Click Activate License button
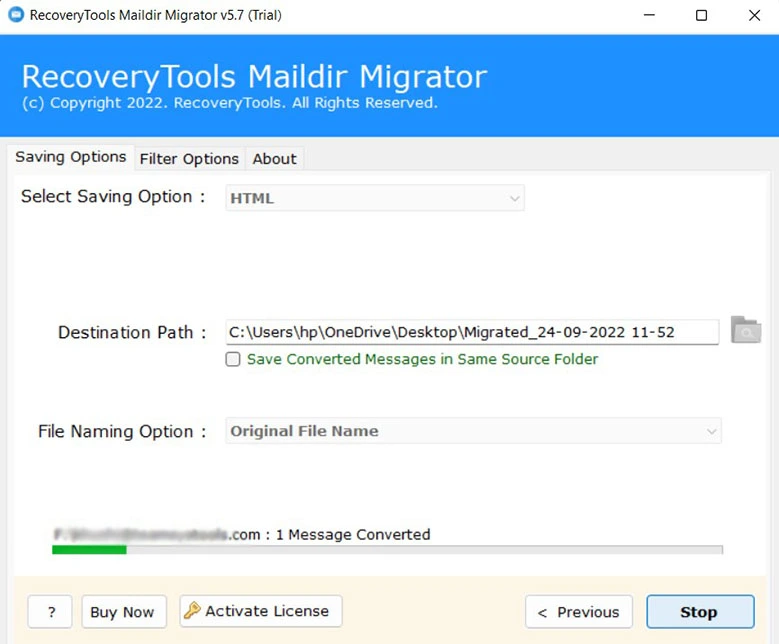This screenshot has height=644, width=779. (x=261, y=611)
